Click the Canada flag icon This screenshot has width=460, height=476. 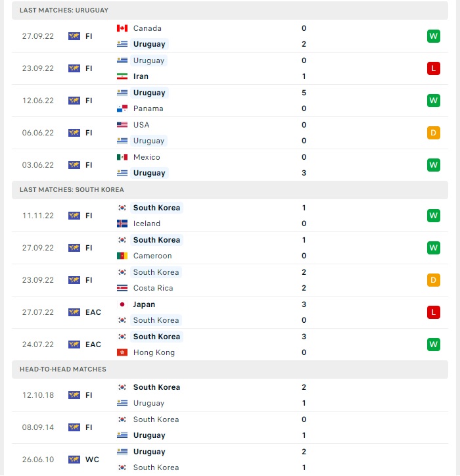(122, 28)
